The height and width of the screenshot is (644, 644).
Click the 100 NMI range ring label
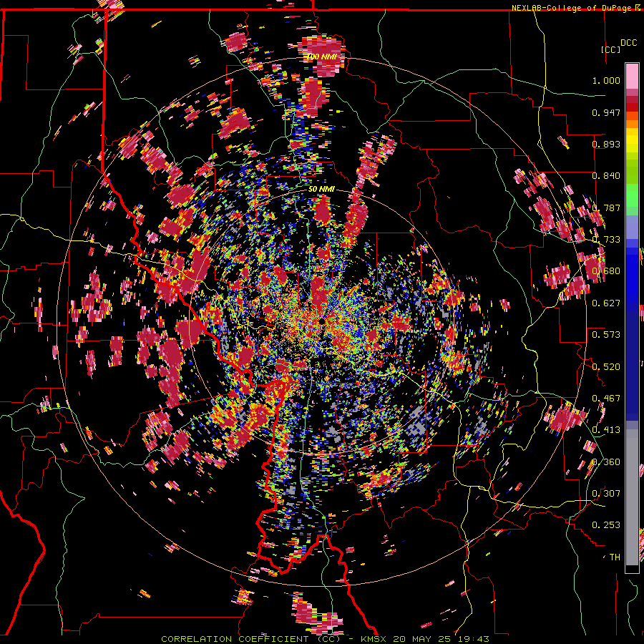click(x=321, y=57)
